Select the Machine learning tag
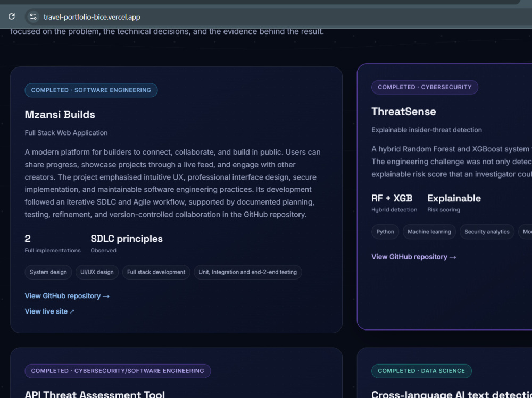The height and width of the screenshot is (398, 532). coord(429,232)
